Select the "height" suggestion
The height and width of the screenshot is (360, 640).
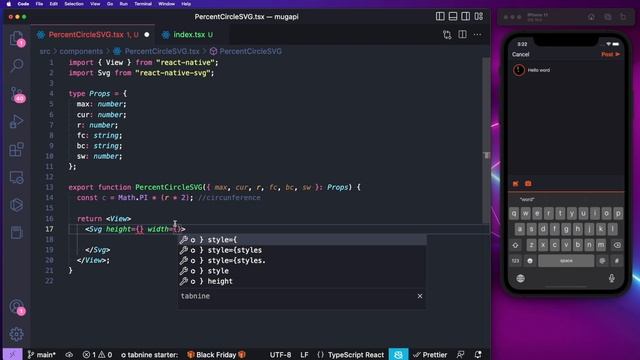coord(302,281)
